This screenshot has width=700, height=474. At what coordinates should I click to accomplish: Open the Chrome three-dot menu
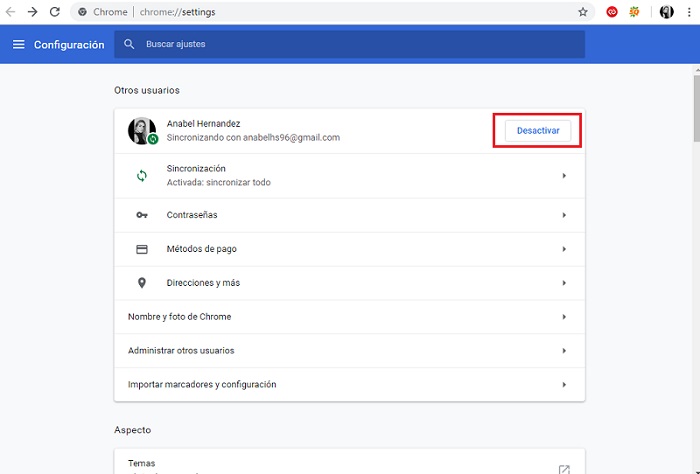coord(688,12)
